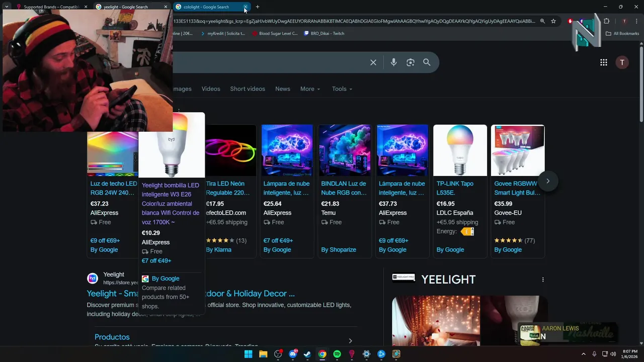Expand the Productos section chevron
Viewport: 644px width, 362px height.
coord(350,341)
